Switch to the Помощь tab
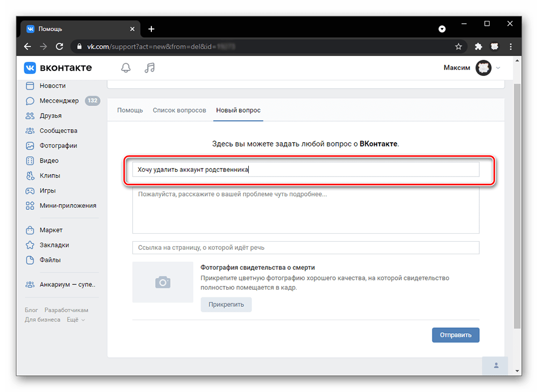 click(130, 110)
